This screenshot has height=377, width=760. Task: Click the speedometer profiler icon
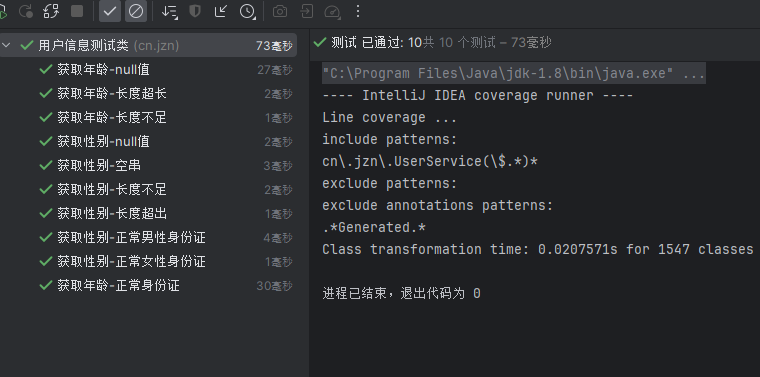pyautogui.click(x=332, y=12)
